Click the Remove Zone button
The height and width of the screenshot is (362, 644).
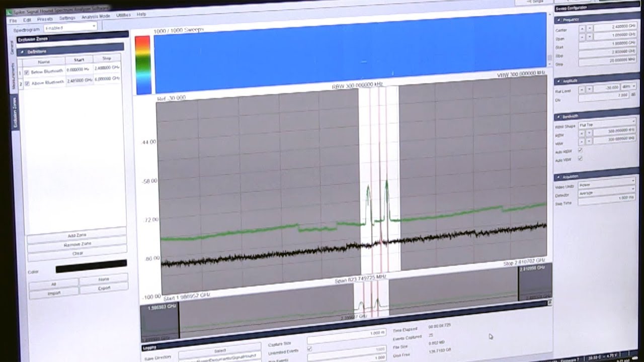coord(76,244)
